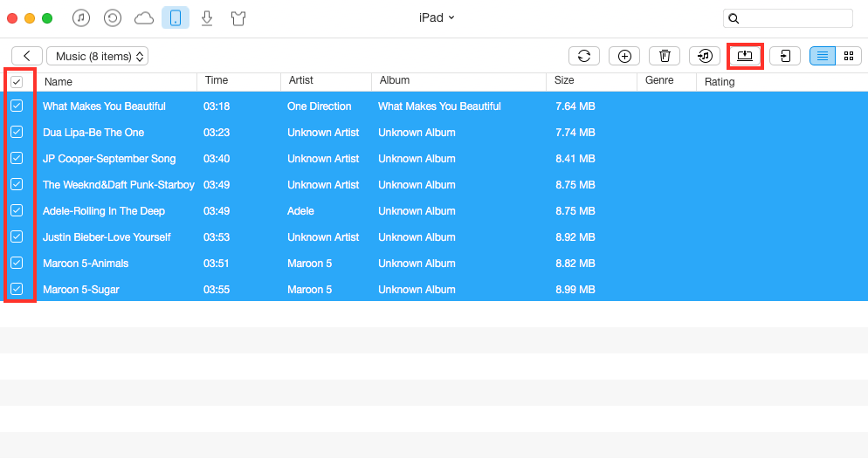Click the trash delete button

click(x=665, y=56)
